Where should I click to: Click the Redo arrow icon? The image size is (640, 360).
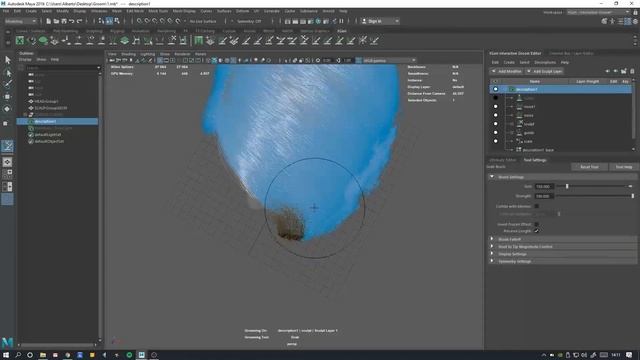point(79,21)
